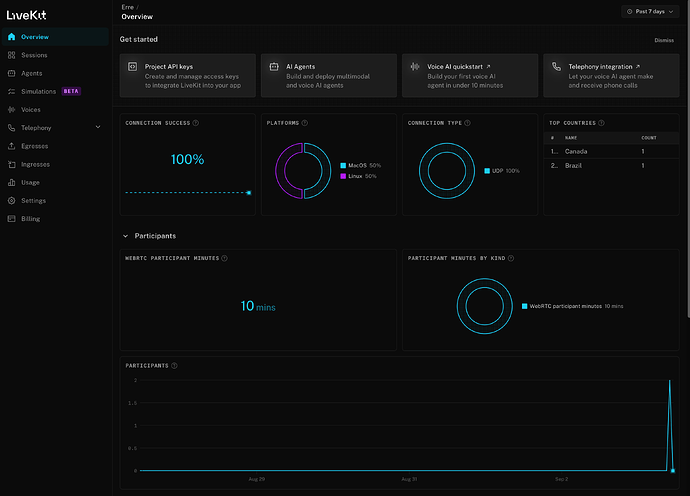Click the Overview home icon
The image size is (690, 496).
coord(11,37)
